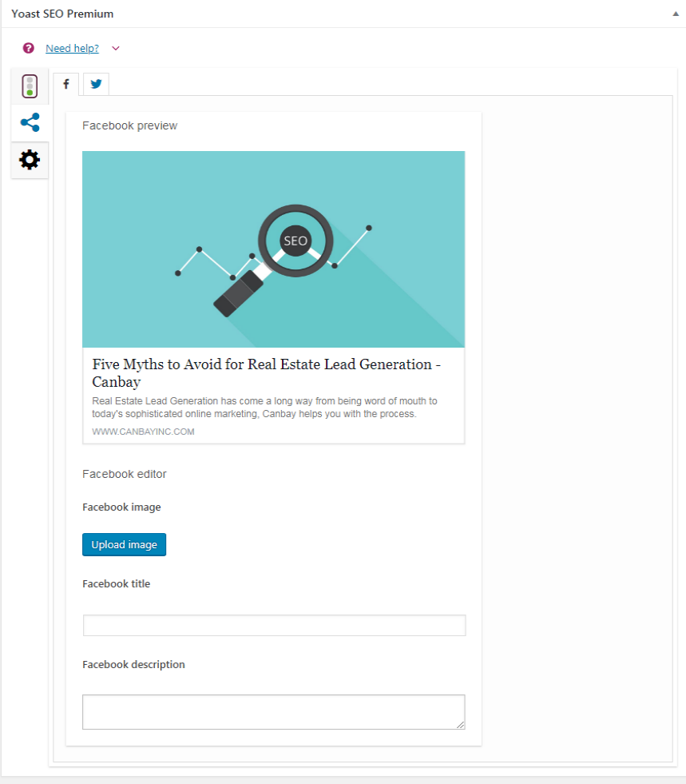This screenshot has width=686, height=784.
Task: Click the Real Estate Lead Generation preview description
Action: coord(264,408)
